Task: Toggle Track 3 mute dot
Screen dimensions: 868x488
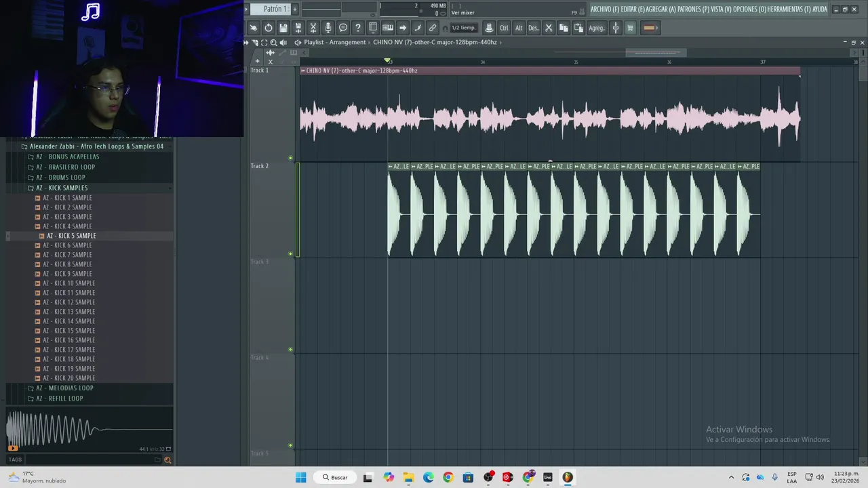Action: click(291, 350)
